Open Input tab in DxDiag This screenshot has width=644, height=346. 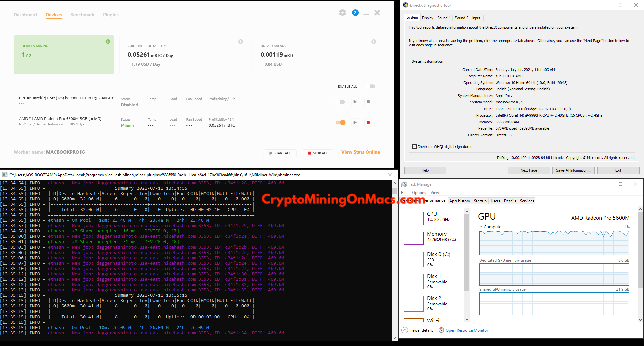point(476,18)
